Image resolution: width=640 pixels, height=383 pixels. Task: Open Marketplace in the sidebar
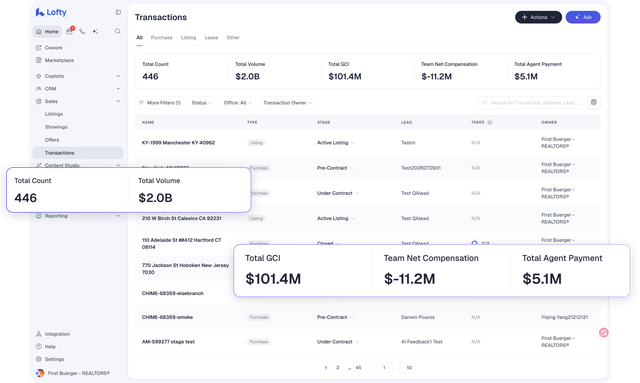pos(59,60)
